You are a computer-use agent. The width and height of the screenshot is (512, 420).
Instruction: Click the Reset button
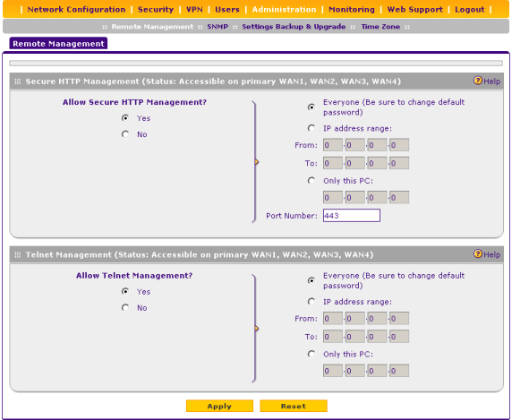click(294, 406)
